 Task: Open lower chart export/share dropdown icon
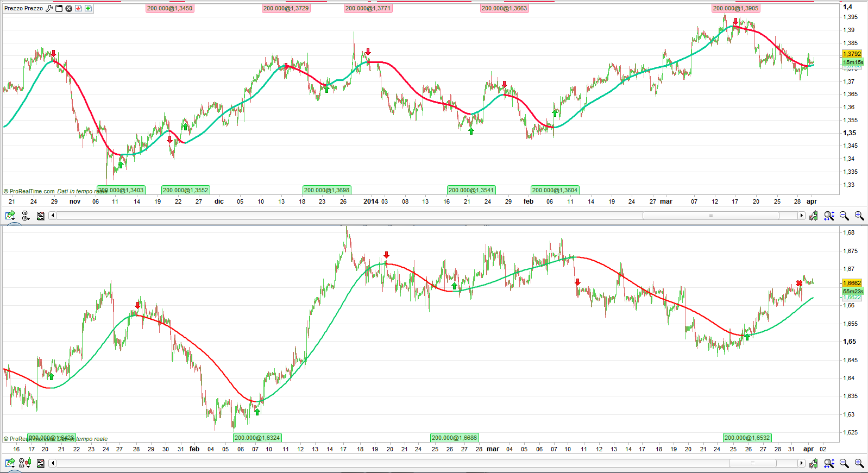[x=10, y=463]
